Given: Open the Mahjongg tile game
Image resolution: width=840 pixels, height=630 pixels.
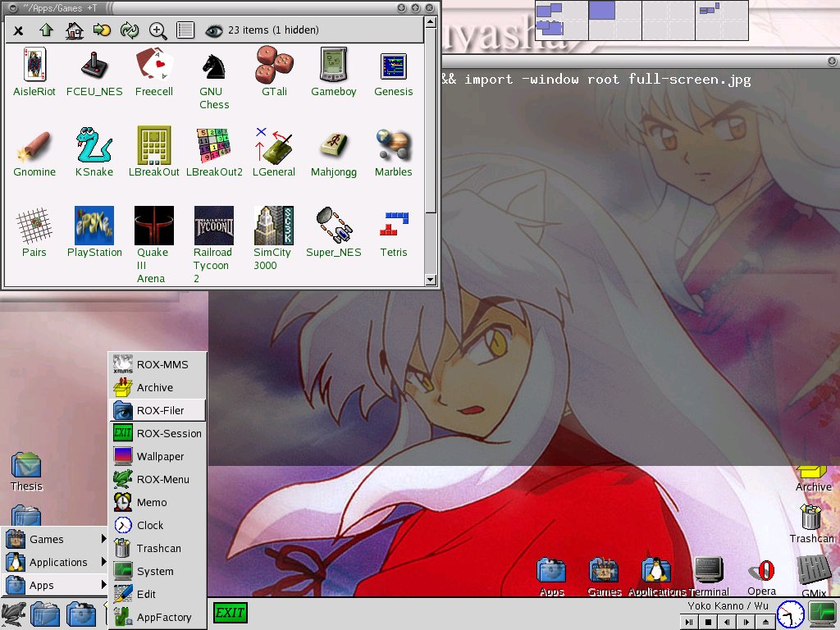Looking at the screenshot, I should pos(334,153).
